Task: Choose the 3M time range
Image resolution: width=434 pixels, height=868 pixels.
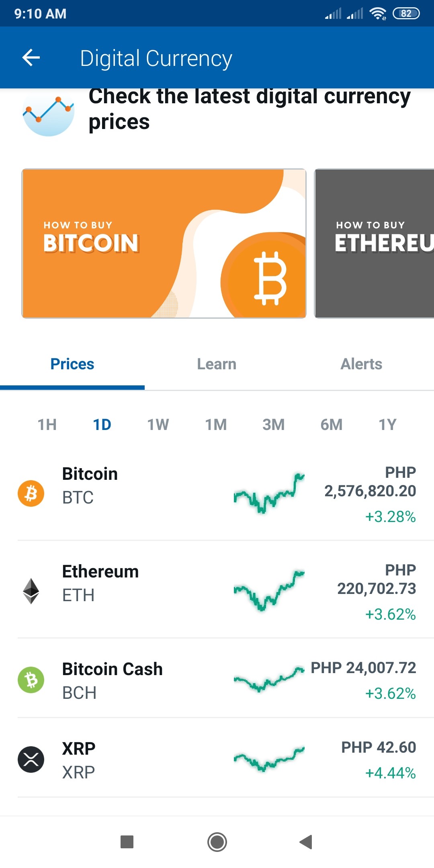Action: point(273,425)
